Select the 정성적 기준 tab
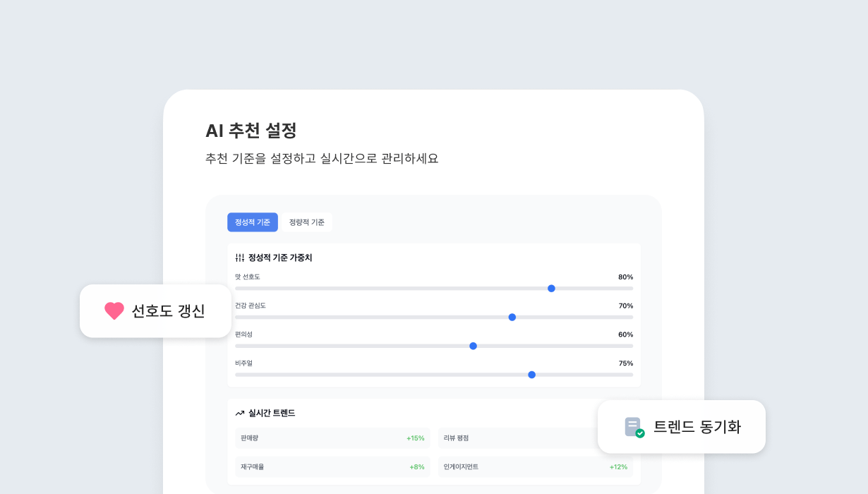This screenshot has height=494, width=868. coord(252,222)
